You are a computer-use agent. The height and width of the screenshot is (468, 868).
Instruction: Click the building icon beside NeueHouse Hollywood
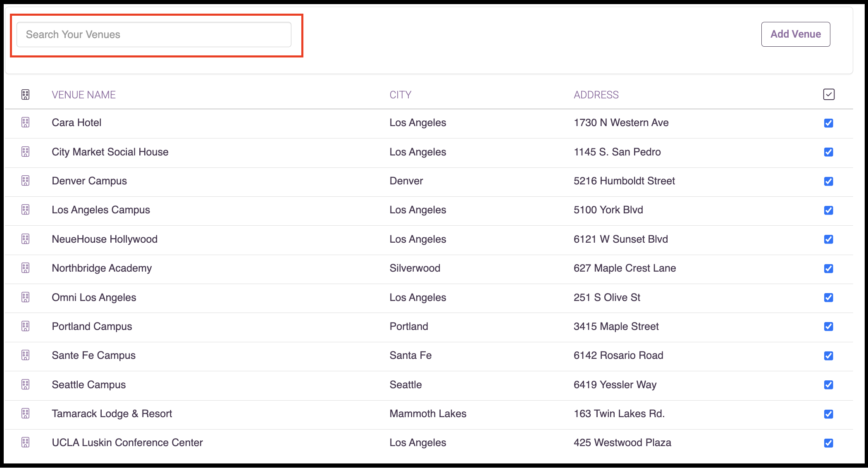[25, 239]
